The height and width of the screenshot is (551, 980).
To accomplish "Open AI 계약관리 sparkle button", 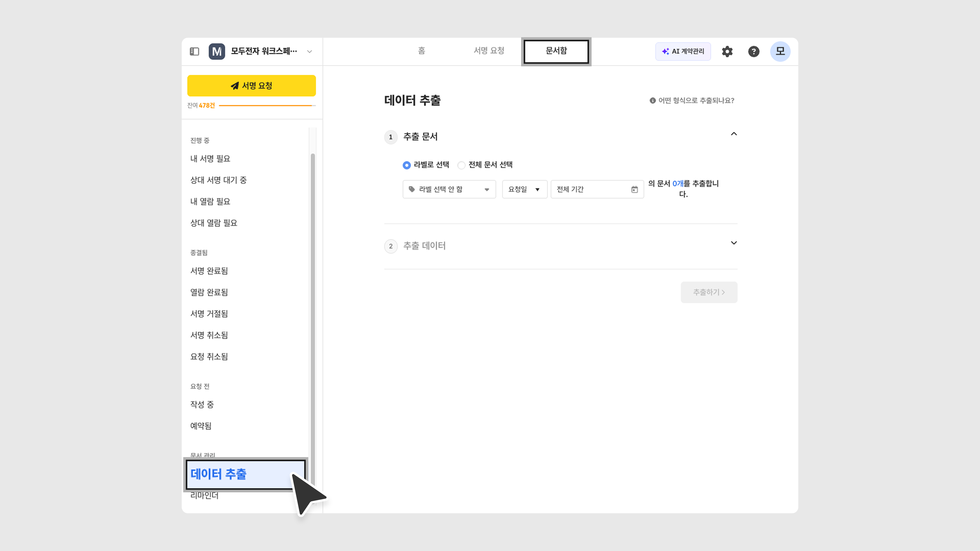I will [x=683, y=51].
